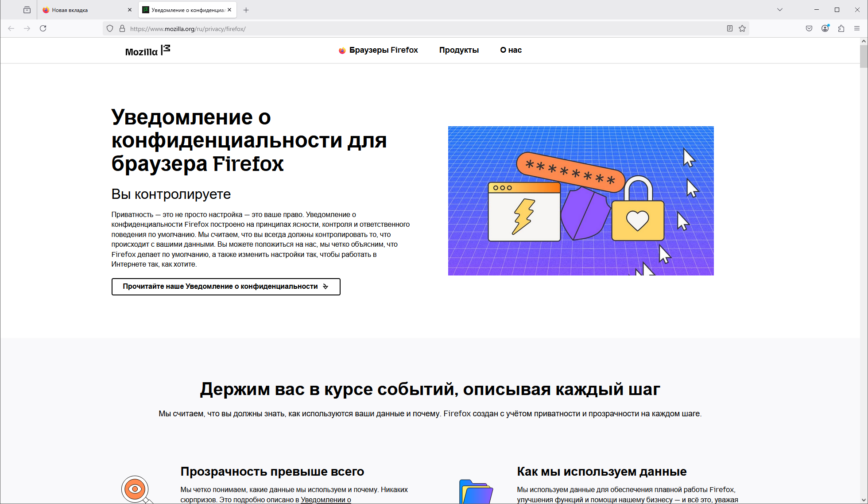Open the extensions puzzle icon

[x=841, y=28]
